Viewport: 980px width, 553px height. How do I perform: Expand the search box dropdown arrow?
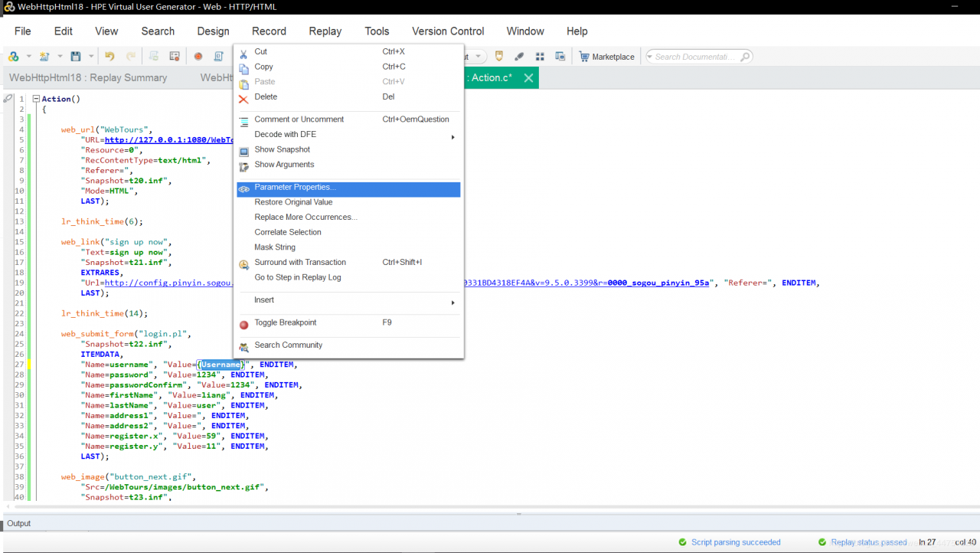[x=651, y=57]
